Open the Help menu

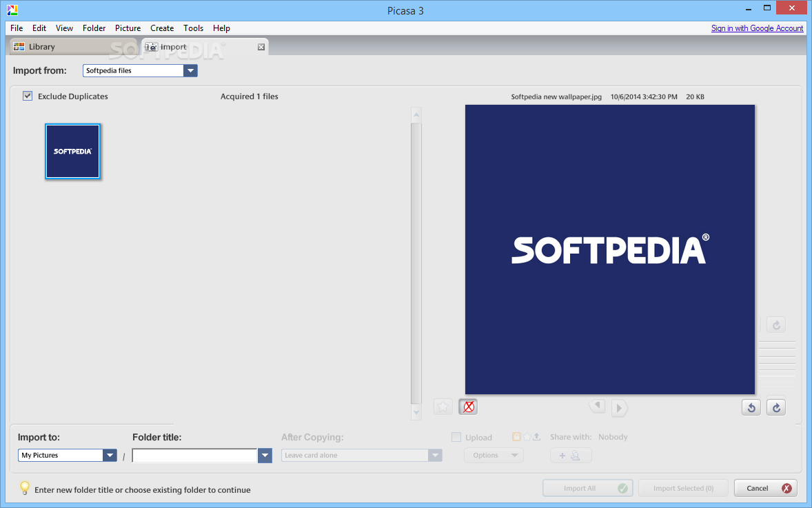click(222, 28)
